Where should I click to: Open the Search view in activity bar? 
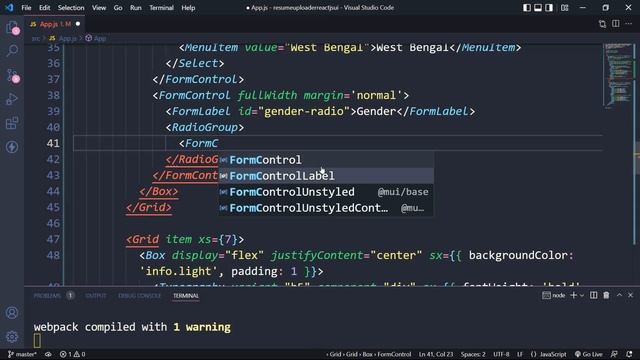pos(12,51)
